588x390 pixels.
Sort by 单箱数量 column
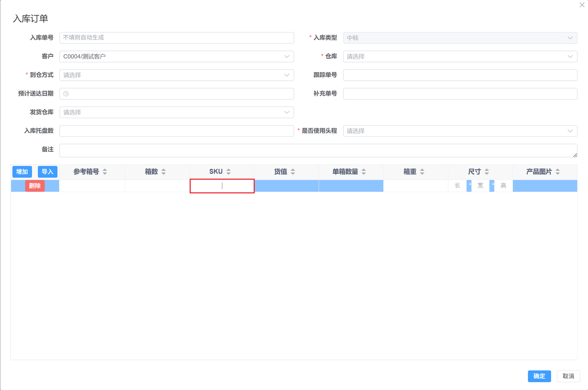(363, 171)
